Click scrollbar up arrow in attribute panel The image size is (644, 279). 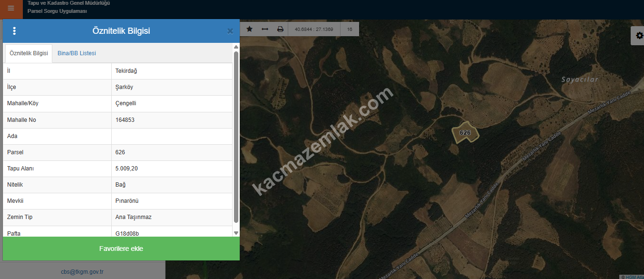coord(236,47)
